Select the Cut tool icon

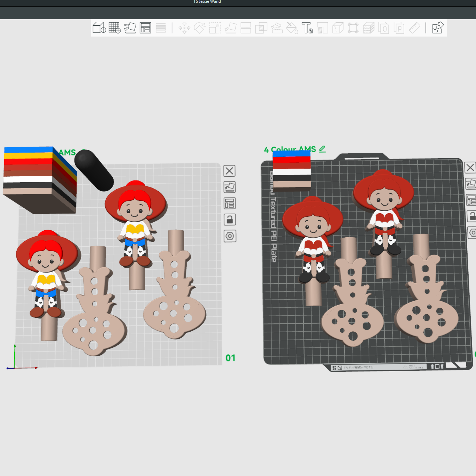246,28
